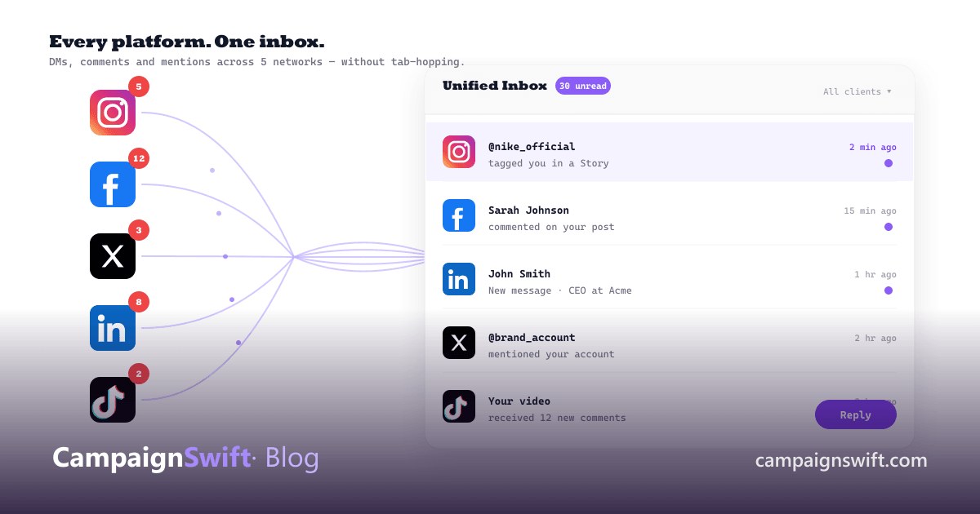Image resolution: width=980 pixels, height=514 pixels.
Task: Click Instagram icon in @nike_official row
Action: coord(459,152)
